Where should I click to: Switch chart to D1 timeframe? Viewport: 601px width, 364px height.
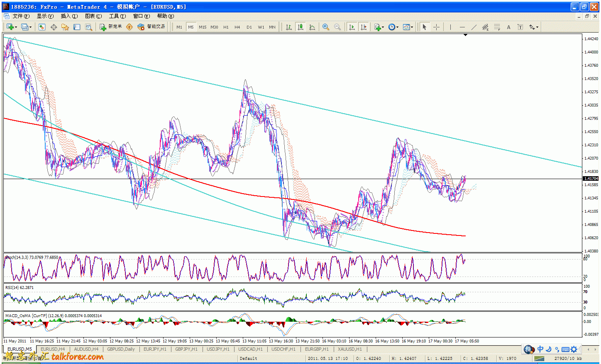249,27
